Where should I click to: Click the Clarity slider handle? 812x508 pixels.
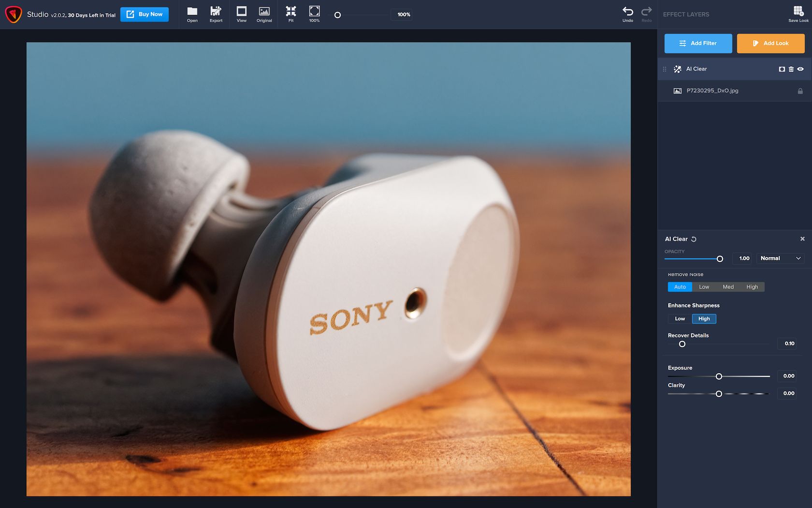click(x=719, y=394)
